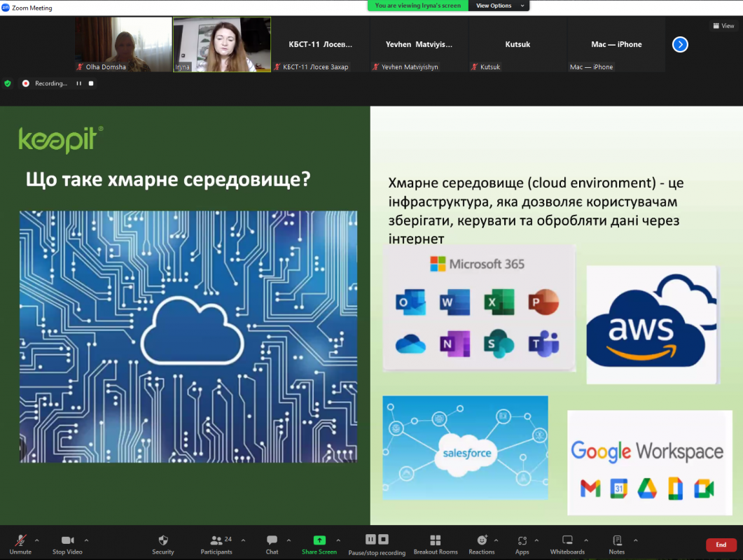This screenshot has height=560, width=743.
Task: Click the green encryption shield icon
Action: (x=8, y=83)
